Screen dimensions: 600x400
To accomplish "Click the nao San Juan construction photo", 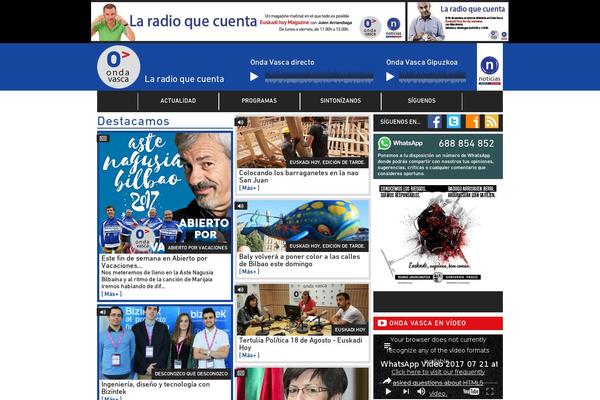I will (303, 142).
